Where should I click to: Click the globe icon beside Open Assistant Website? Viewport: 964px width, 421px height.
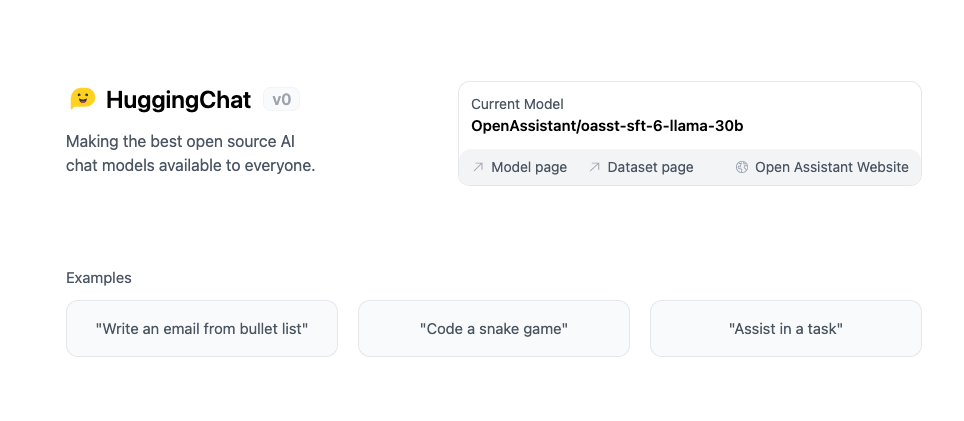pos(742,167)
